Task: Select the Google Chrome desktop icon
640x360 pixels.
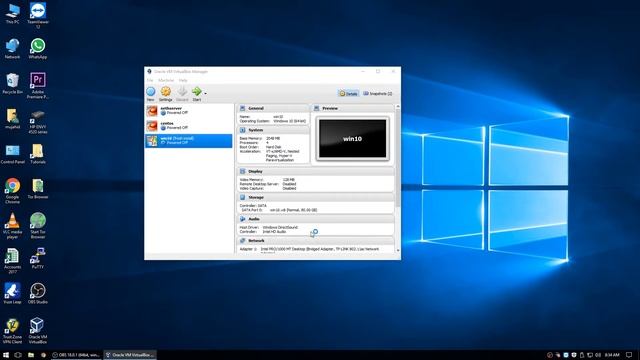Action: click(x=12, y=191)
